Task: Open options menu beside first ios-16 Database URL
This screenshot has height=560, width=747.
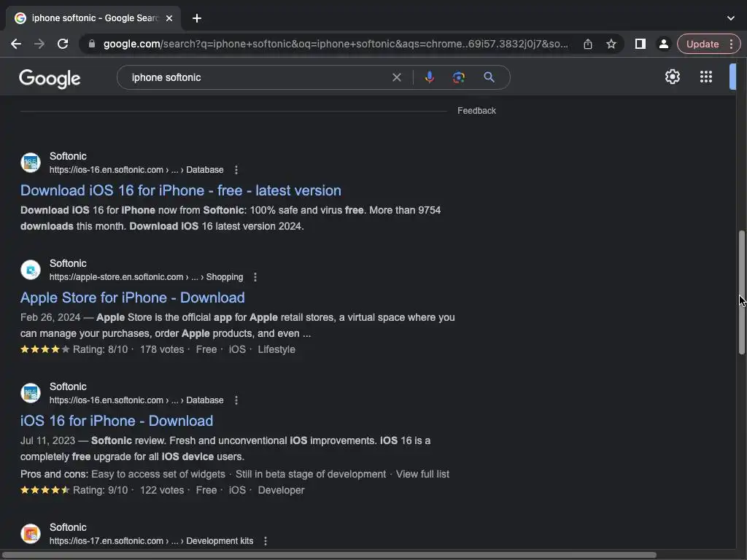Action: coord(236,169)
